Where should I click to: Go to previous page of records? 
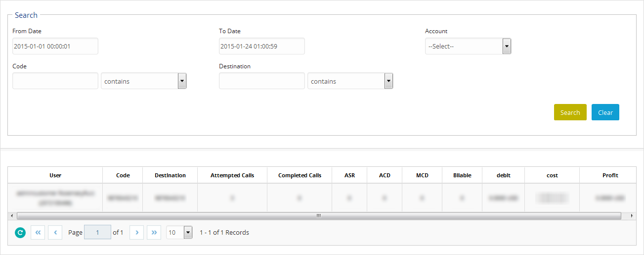pyautogui.click(x=55, y=232)
